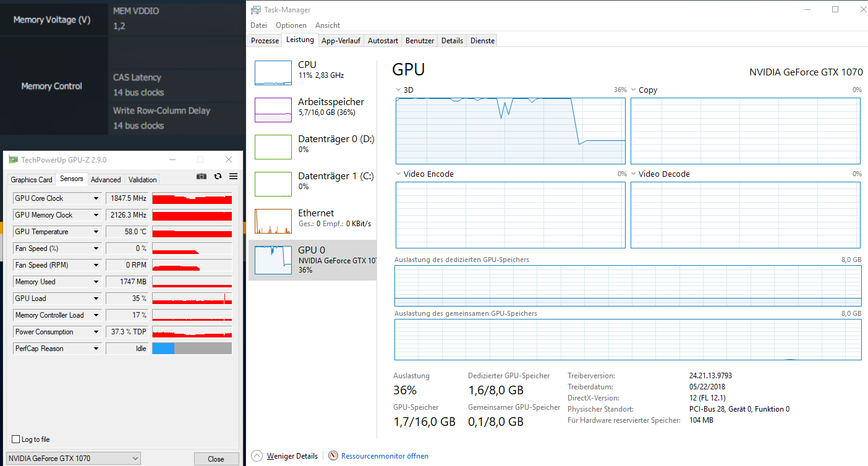The height and width of the screenshot is (466, 868).
Task: Click the Memory Voltage (V) label
Action: (52, 20)
